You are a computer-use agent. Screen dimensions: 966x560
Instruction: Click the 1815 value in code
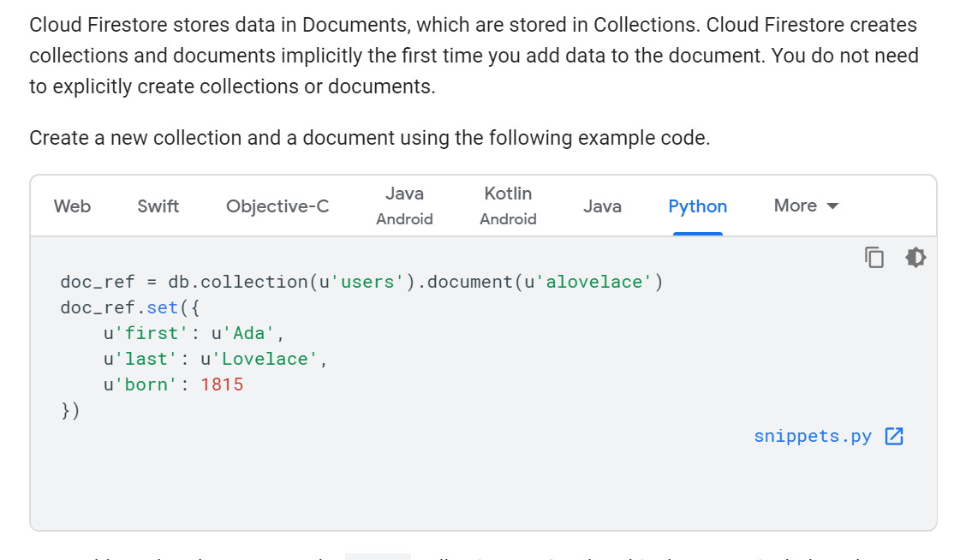point(222,384)
